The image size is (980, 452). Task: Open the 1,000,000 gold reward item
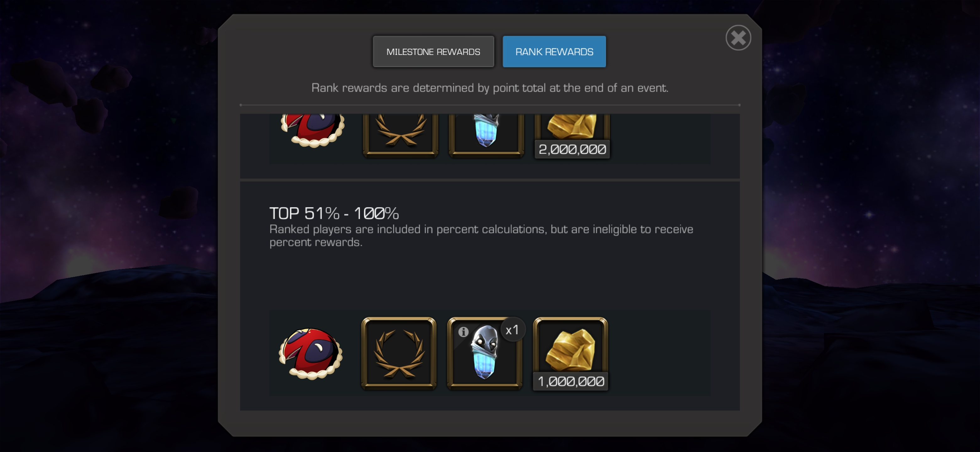tap(570, 353)
